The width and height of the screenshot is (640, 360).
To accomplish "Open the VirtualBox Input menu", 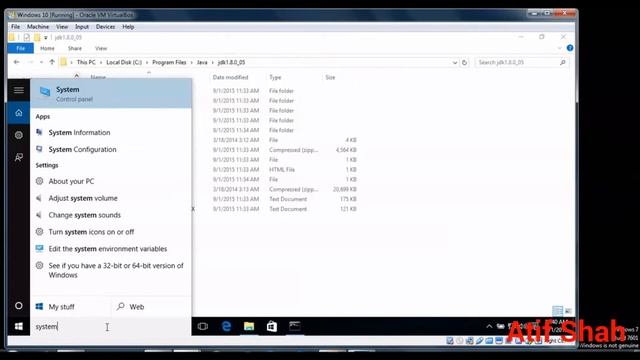I will click(82, 27).
